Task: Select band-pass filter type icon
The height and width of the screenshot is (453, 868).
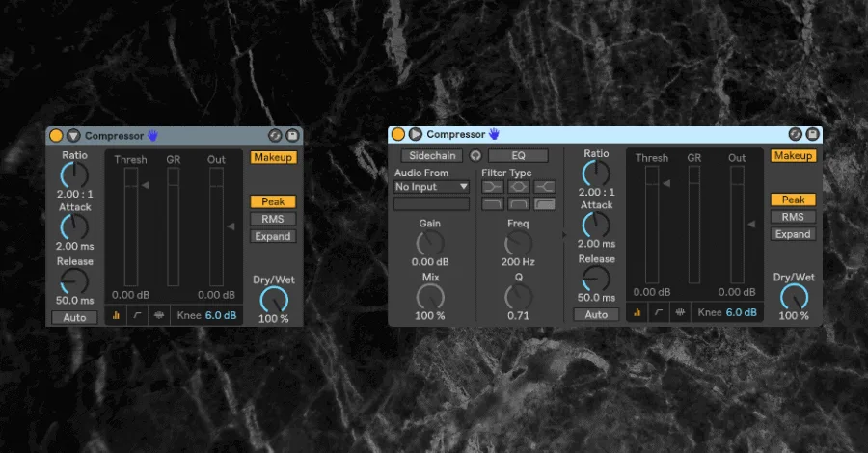Action: pyautogui.click(x=519, y=204)
